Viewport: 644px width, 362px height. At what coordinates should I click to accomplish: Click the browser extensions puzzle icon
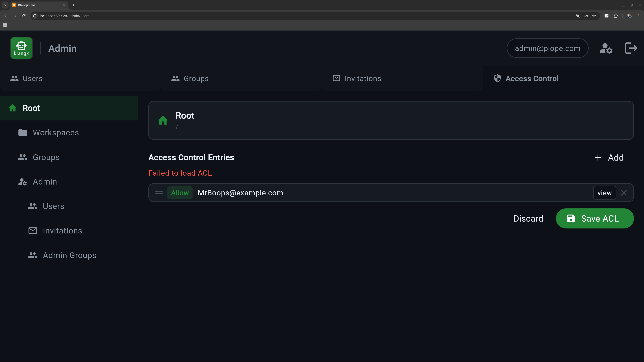pyautogui.click(x=615, y=16)
